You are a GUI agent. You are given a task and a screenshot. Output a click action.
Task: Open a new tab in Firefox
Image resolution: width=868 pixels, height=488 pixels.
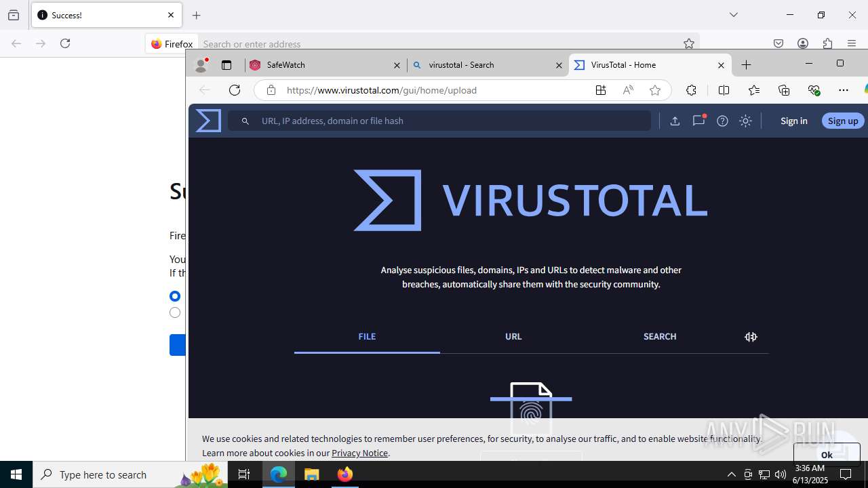click(197, 15)
